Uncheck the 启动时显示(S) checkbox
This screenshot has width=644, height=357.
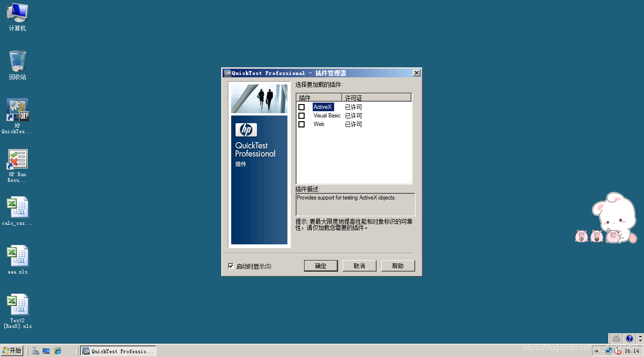click(x=231, y=266)
